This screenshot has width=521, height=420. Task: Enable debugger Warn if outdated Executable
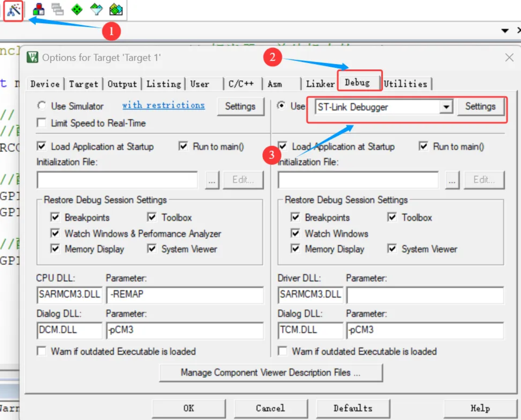[283, 351]
